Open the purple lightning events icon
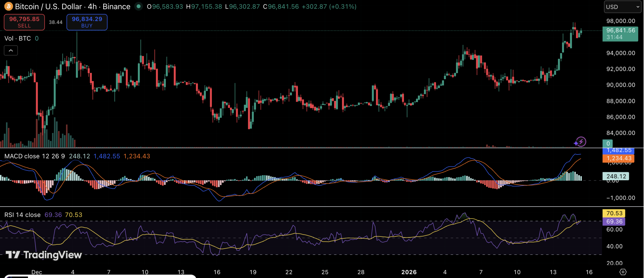Image resolution: width=644 pixels, height=278 pixels. [581, 142]
